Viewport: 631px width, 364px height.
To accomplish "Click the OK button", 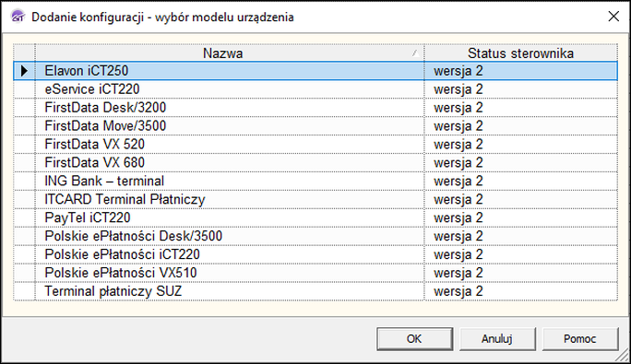I will tap(414, 339).
